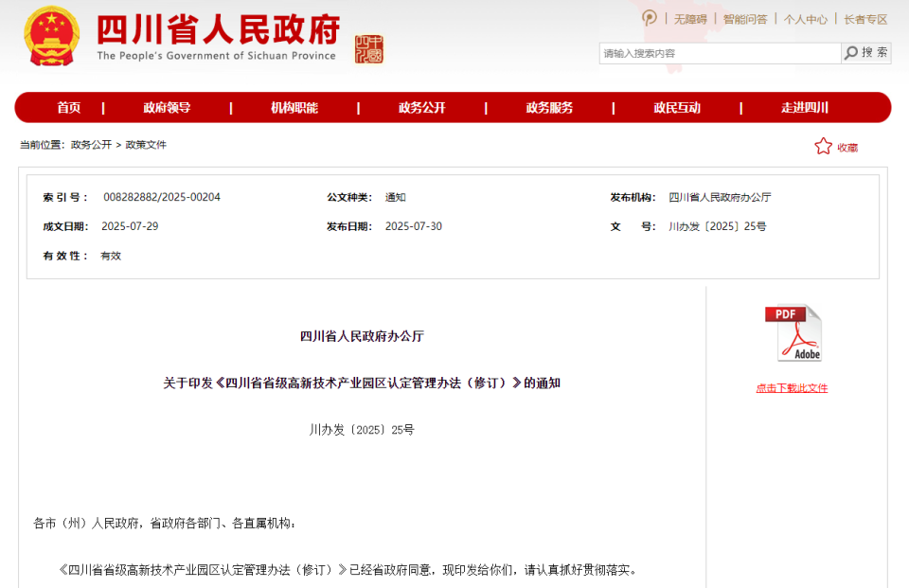
Task: Click 四川省人民政府办公厅 in 发布机构 field
Action: tap(720, 197)
